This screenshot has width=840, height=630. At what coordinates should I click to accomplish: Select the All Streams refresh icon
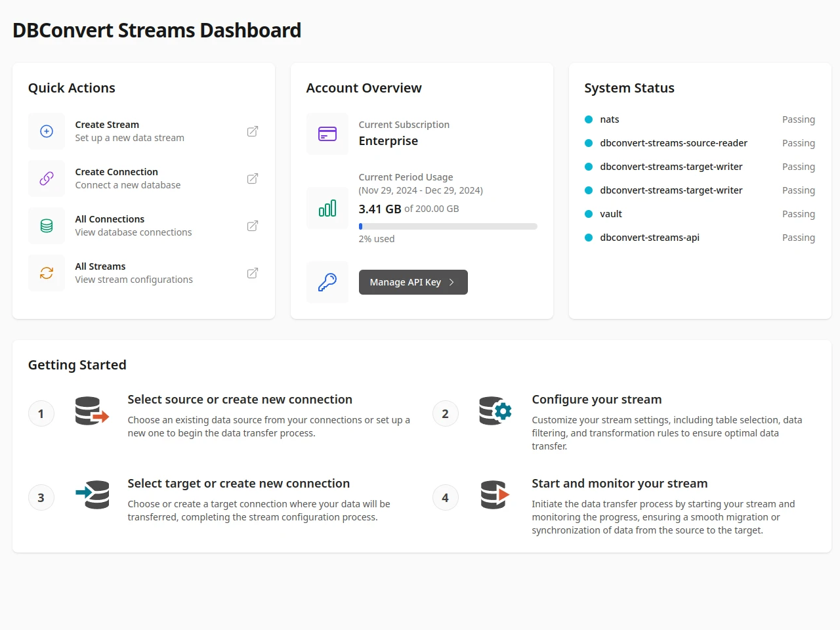click(x=46, y=273)
